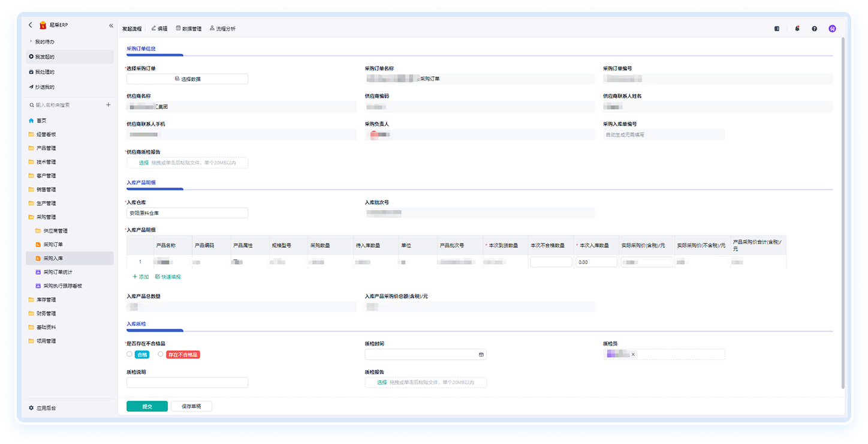Remove the 质检员 tag with the x icon
Screen dimensions: 868x444
633,355
